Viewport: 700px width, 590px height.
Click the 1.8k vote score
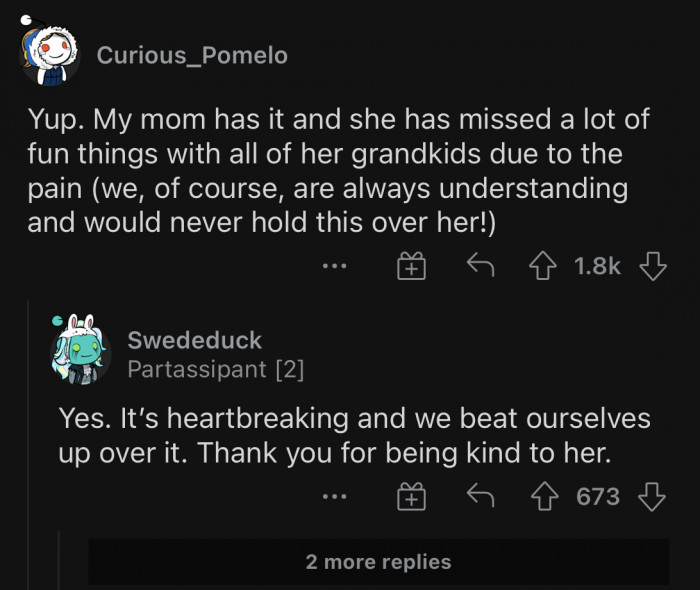tap(598, 266)
